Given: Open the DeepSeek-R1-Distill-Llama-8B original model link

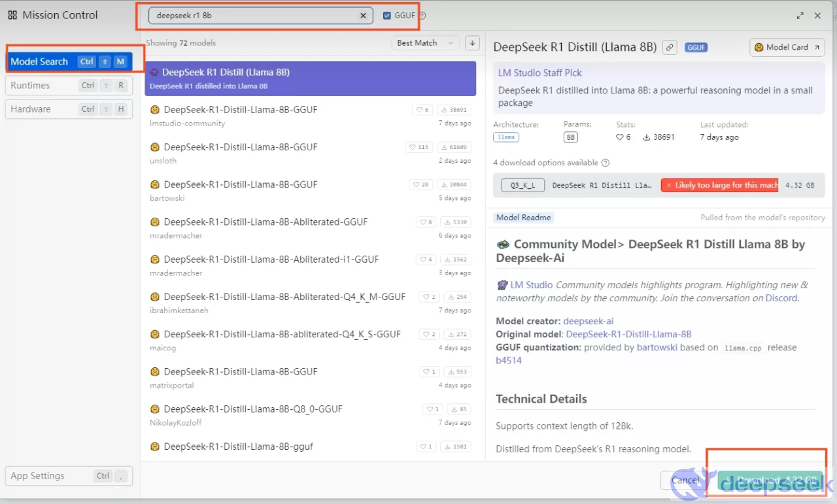Looking at the screenshot, I should pyautogui.click(x=628, y=334).
